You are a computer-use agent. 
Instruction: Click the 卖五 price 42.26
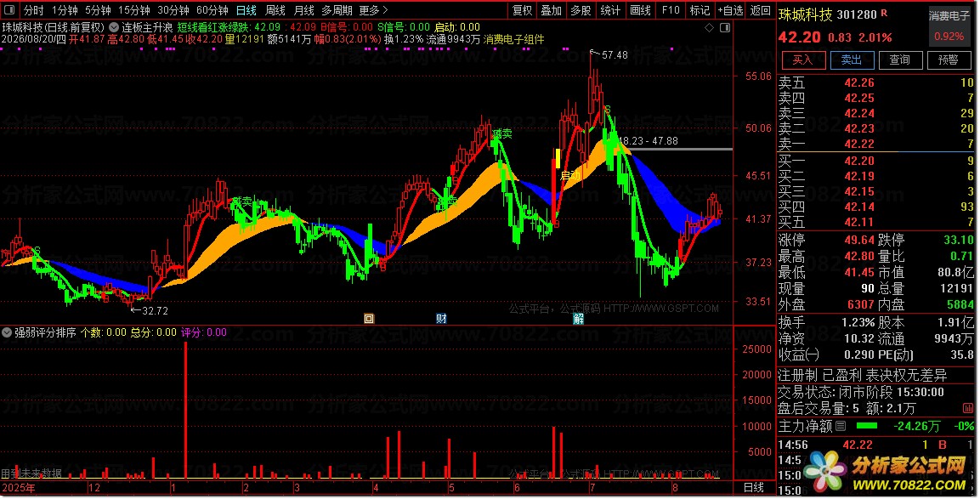coord(859,82)
